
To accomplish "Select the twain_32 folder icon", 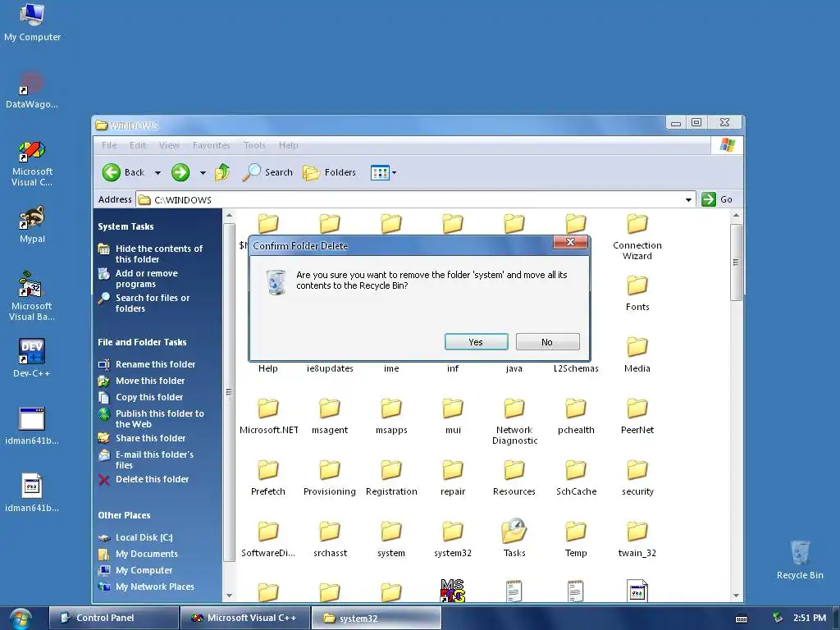I will click(x=637, y=532).
